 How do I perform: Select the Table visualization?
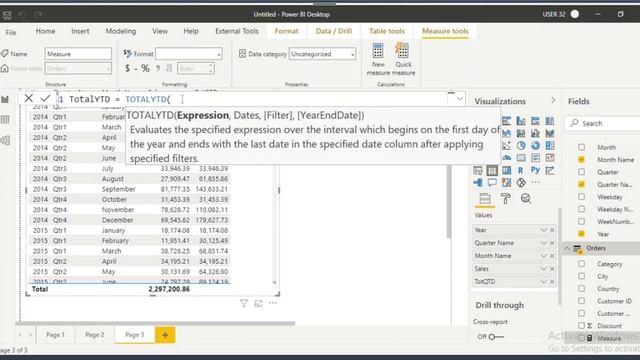click(492, 171)
